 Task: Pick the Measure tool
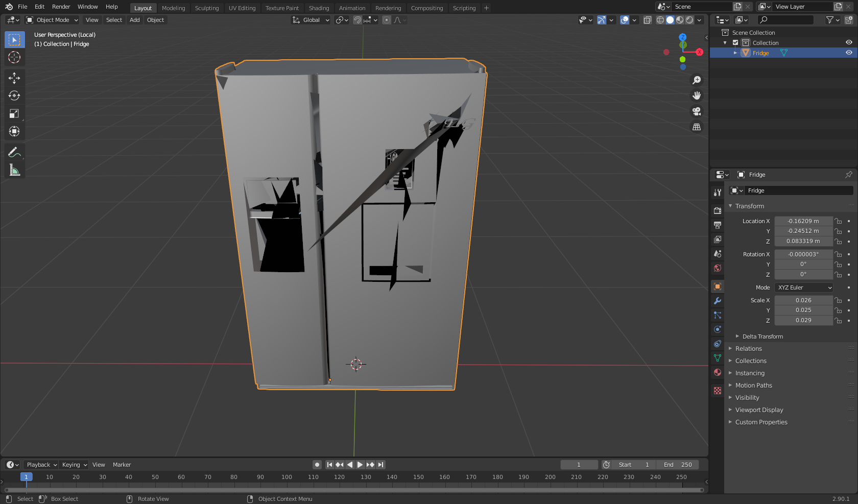14,170
